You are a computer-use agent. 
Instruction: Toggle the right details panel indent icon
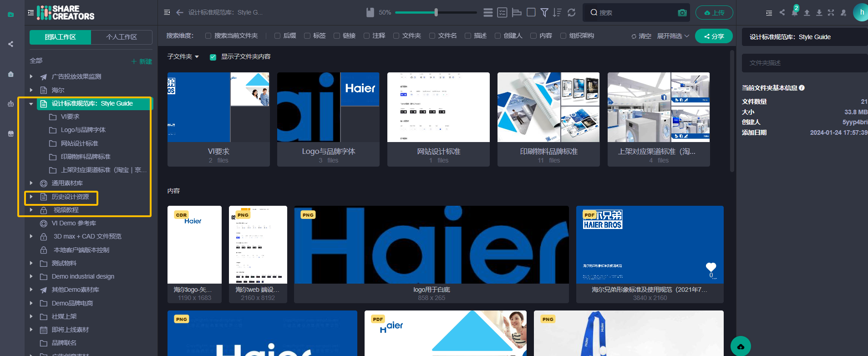pos(769,13)
